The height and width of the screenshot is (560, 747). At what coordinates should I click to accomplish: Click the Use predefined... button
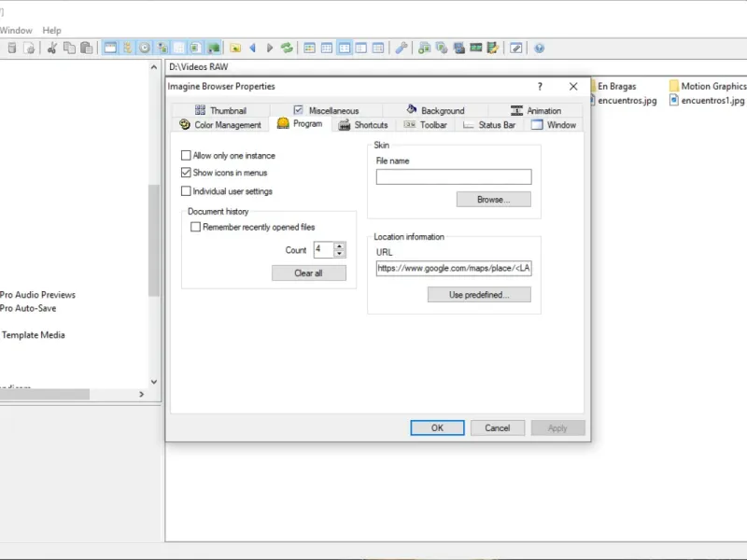coord(479,295)
